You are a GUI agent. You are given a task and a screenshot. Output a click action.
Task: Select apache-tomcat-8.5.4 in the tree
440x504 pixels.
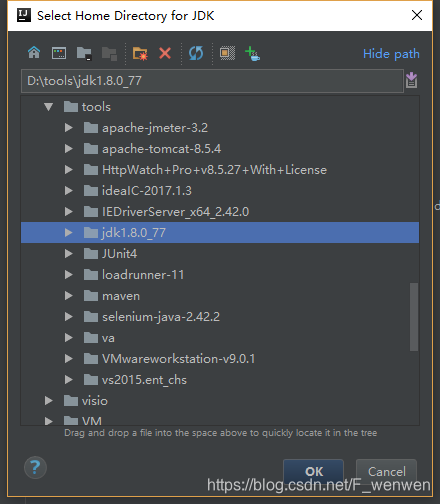coord(161,149)
